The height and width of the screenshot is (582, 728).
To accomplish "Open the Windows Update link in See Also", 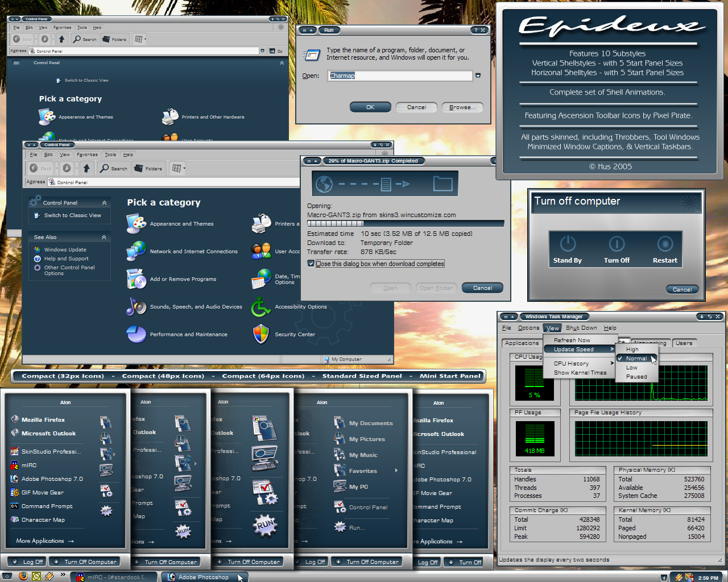I will point(61,250).
